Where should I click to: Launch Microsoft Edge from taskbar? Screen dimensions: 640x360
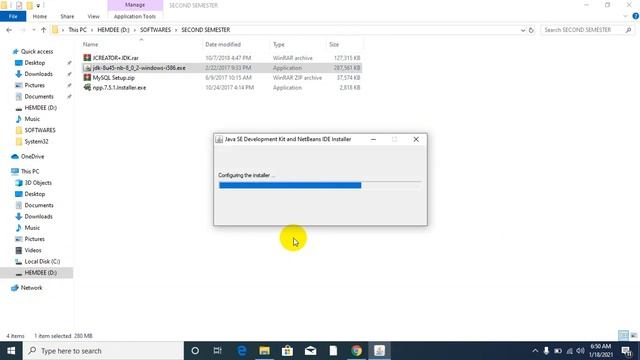[x=242, y=351]
